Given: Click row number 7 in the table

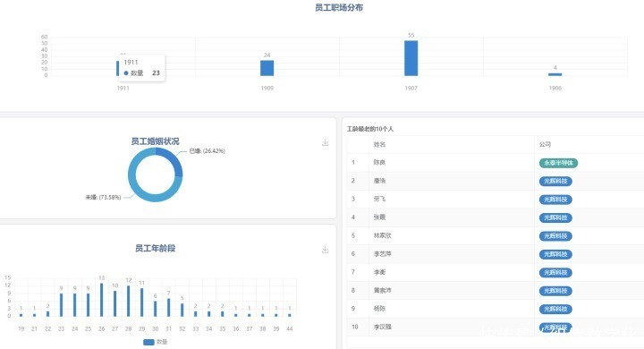Looking at the screenshot, I should click(x=353, y=272).
